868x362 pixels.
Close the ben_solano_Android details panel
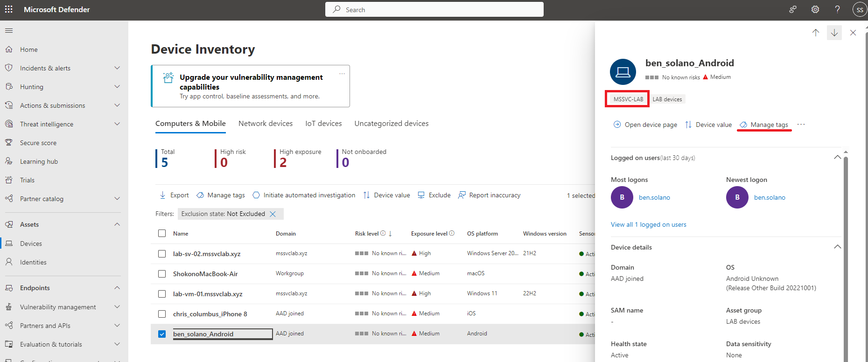(x=853, y=33)
